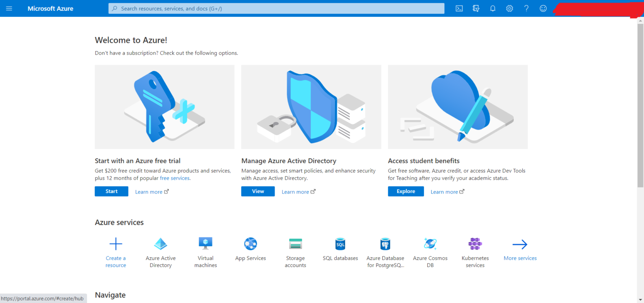Open portal settings gear
Viewport: 644px width, 303px height.
click(x=509, y=8)
